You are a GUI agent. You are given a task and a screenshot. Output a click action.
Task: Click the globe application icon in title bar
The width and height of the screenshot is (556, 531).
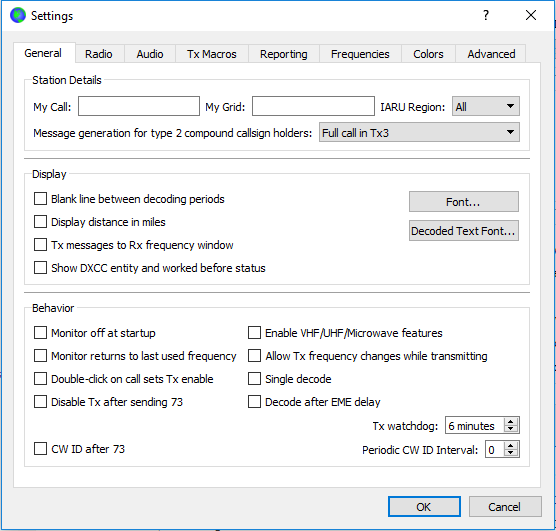pyautogui.click(x=18, y=15)
